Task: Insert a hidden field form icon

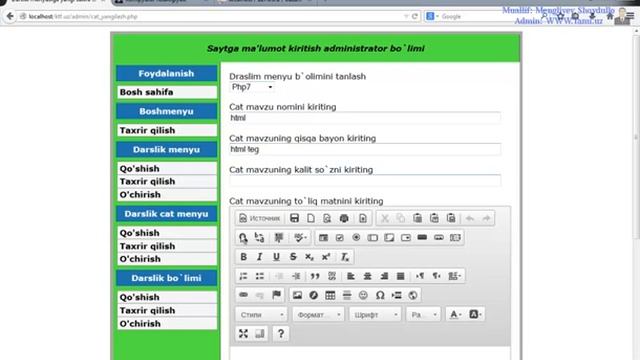Action: point(455,238)
